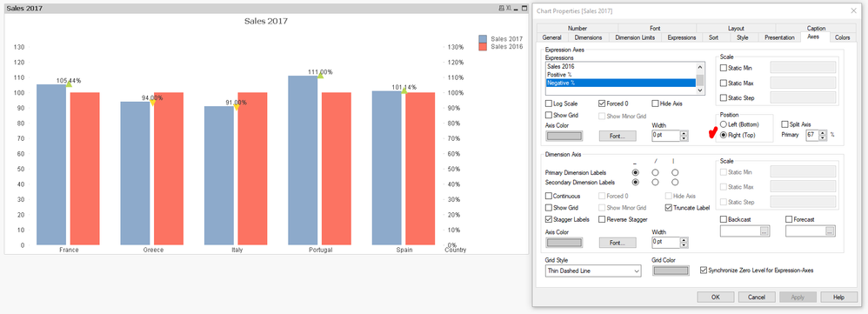
Task: Set Secondary Dimension Labels to diagonal
Action: coord(655,182)
